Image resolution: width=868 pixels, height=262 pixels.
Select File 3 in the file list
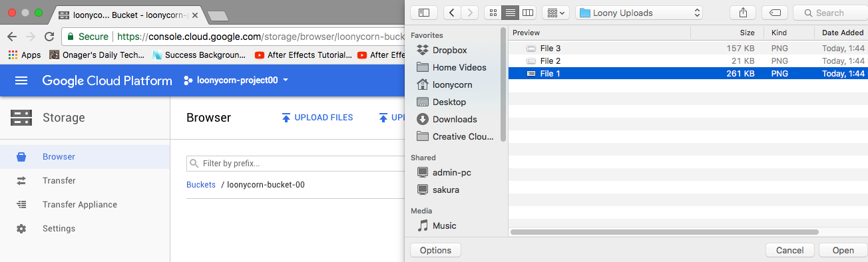(x=688, y=49)
